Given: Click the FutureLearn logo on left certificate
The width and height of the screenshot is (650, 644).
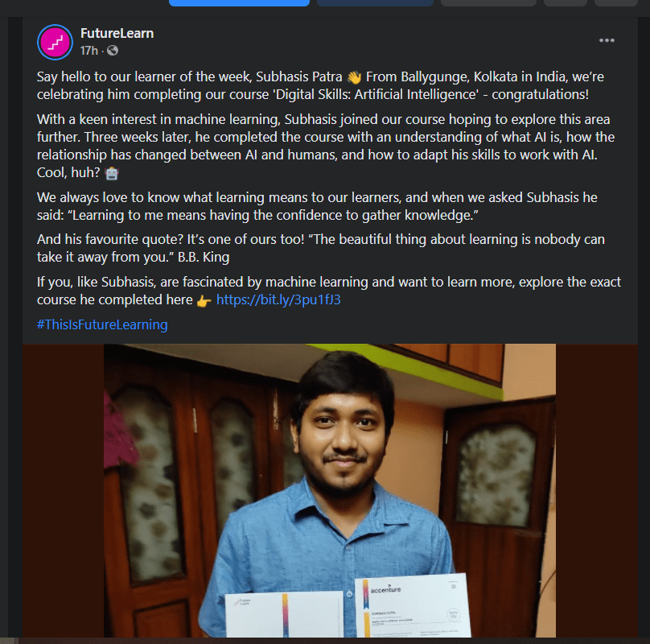Looking at the screenshot, I should pos(242,602).
